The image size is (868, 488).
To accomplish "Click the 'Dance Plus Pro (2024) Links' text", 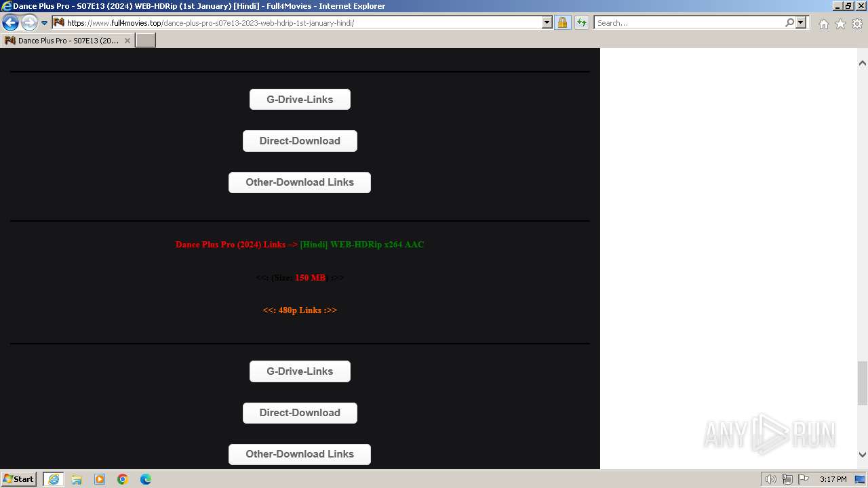I will (x=231, y=245).
